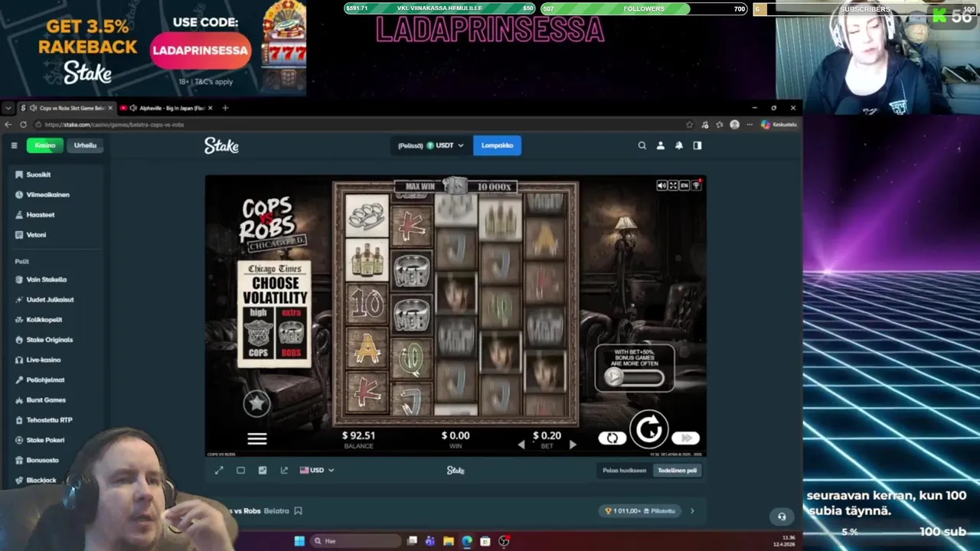980x551 pixels.
Task: Open the game in a popout window
Action: pyautogui.click(x=284, y=470)
